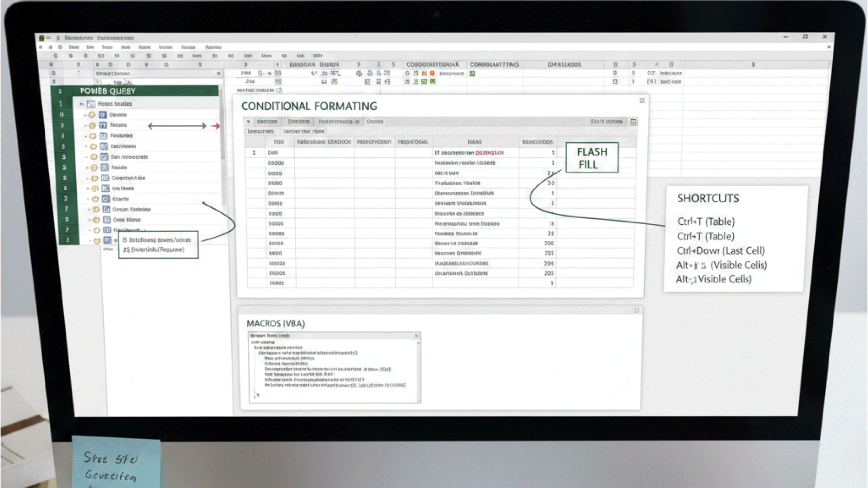Close the Conditional Formatting panel with its X
868x488 pixels.
[x=642, y=101]
